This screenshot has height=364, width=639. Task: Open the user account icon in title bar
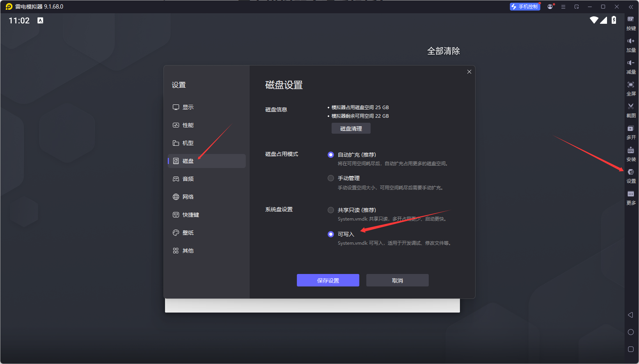tap(550, 7)
